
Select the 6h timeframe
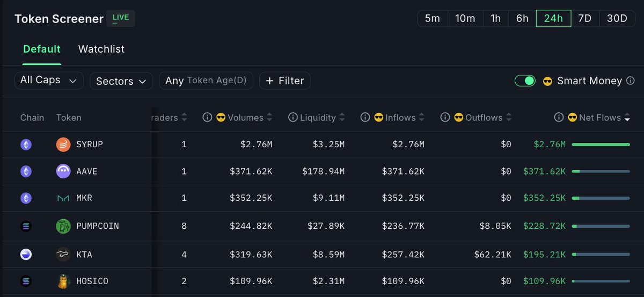click(x=522, y=18)
